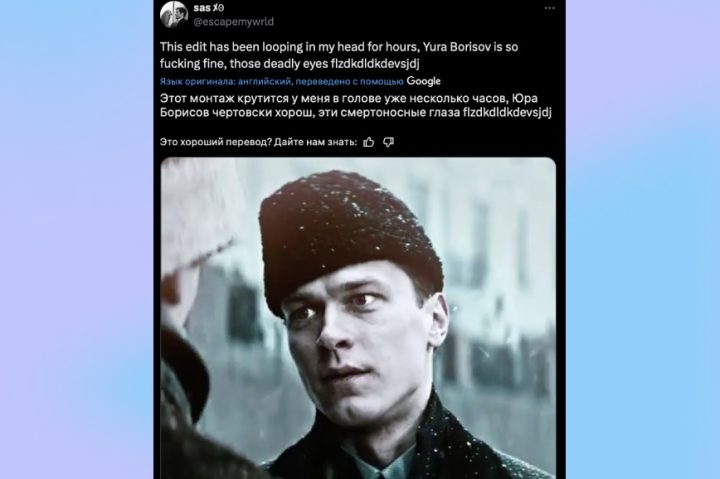Click 'Юра Борисов' in the Russian translation
720x479 pixels.
[x=349, y=105]
